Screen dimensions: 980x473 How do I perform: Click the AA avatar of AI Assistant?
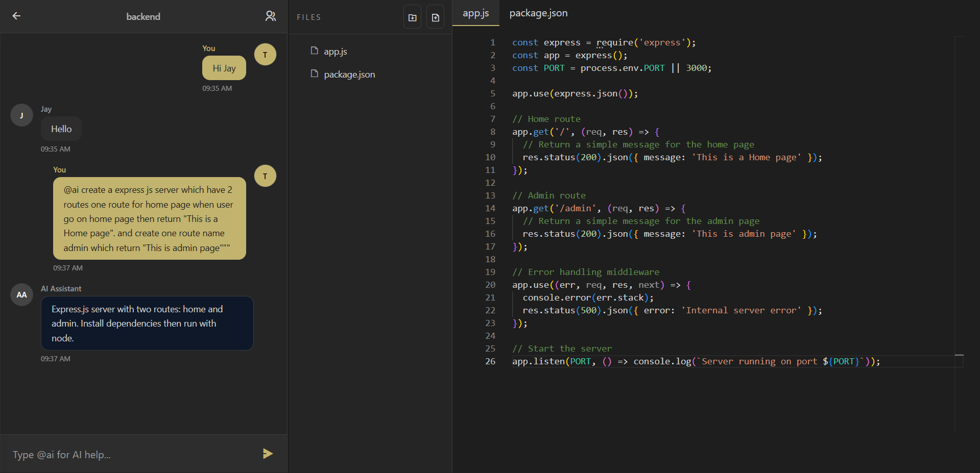tap(21, 294)
